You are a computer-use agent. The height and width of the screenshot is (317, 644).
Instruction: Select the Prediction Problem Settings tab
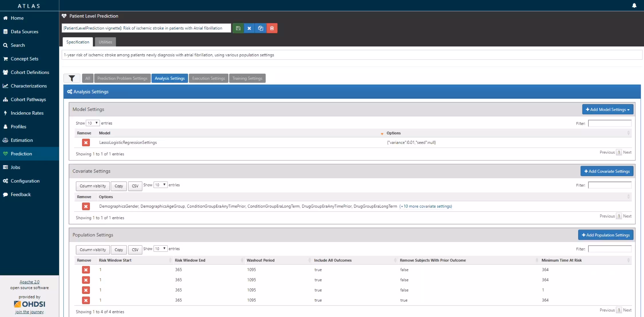point(122,78)
